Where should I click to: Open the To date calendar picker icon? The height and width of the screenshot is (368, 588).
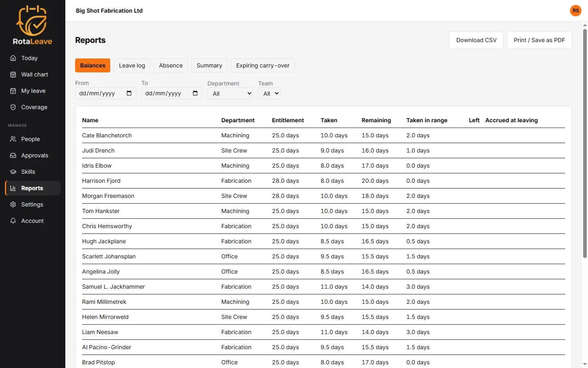click(x=195, y=93)
